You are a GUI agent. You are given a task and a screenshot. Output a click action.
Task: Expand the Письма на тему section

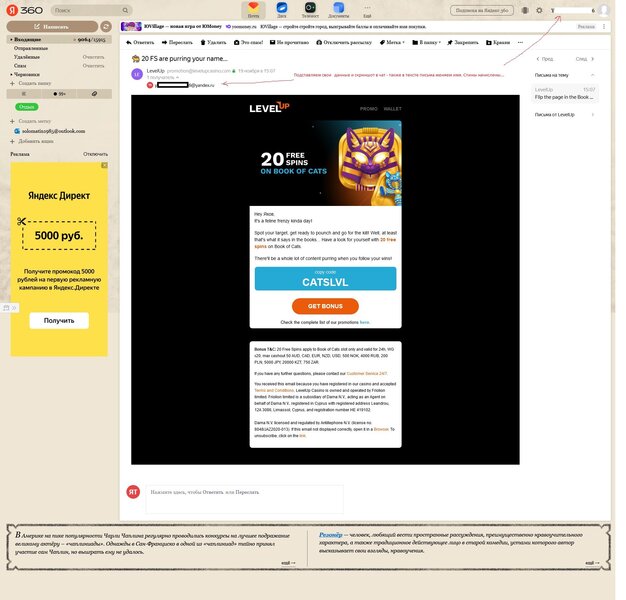[595, 75]
